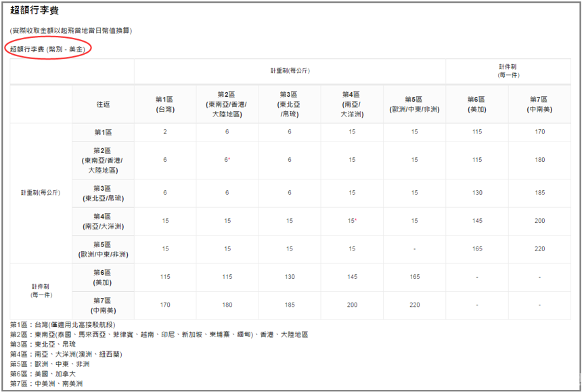Click the 第1區(台灣) column header
Screen dimensions: 582x392
[x=165, y=104]
